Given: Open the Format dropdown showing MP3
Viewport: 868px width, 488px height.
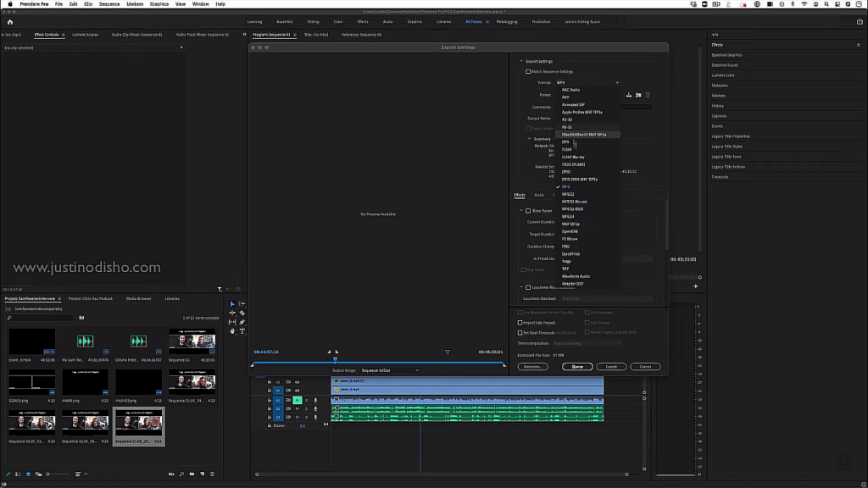Looking at the screenshot, I should point(587,83).
